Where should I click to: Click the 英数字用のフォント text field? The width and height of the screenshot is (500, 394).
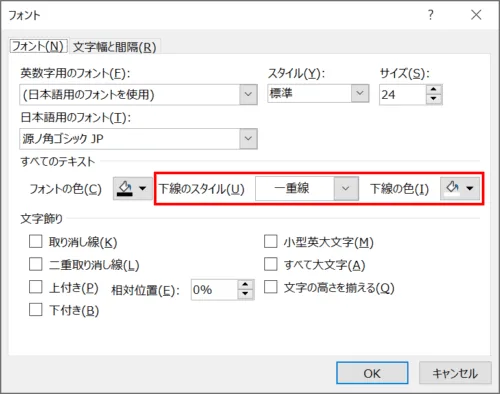(130, 95)
